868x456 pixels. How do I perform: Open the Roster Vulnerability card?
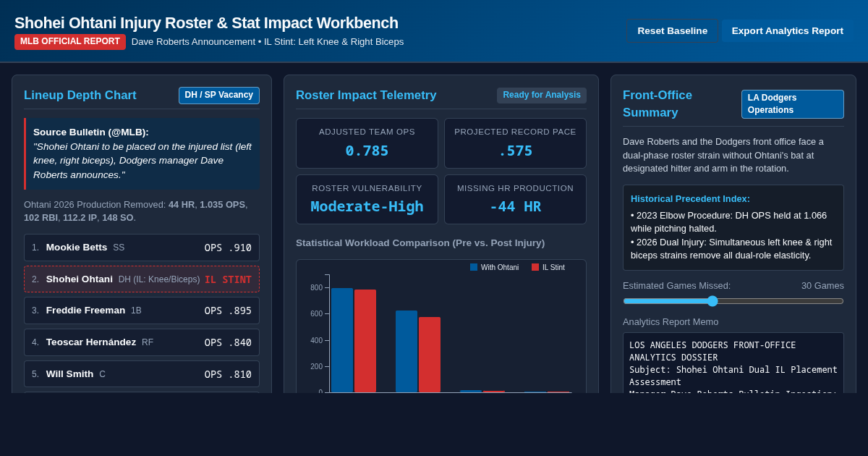[x=367, y=199]
